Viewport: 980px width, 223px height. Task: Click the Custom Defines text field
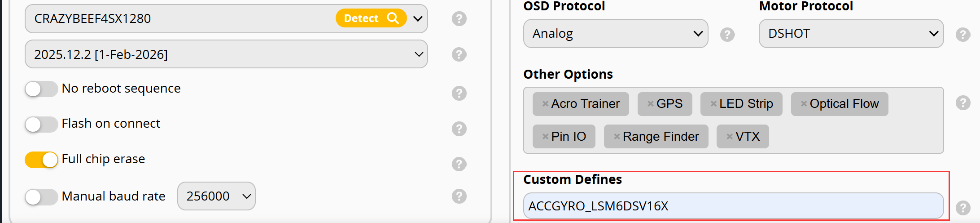733,206
